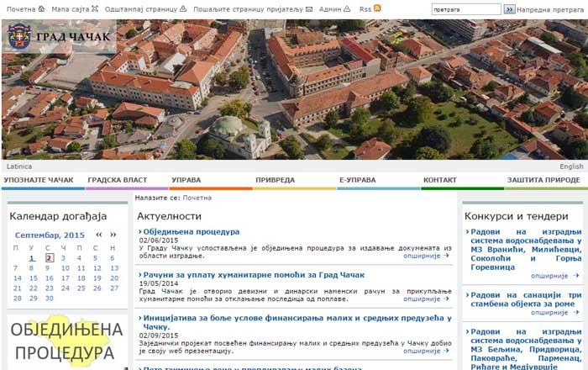The image size is (588, 370).
Task: Click the sitemap icon beside Мапа сајта
Action: (95, 8)
